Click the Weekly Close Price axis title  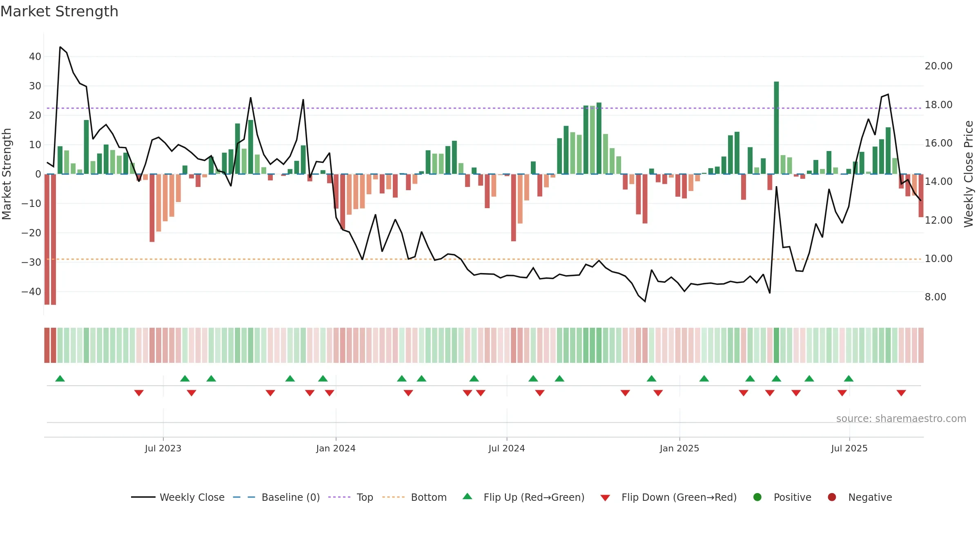pyautogui.click(x=969, y=174)
